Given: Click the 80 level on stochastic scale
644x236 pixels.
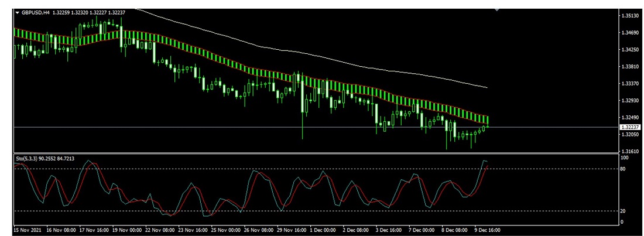Looking at the screenshot, I should click(624, 169).
